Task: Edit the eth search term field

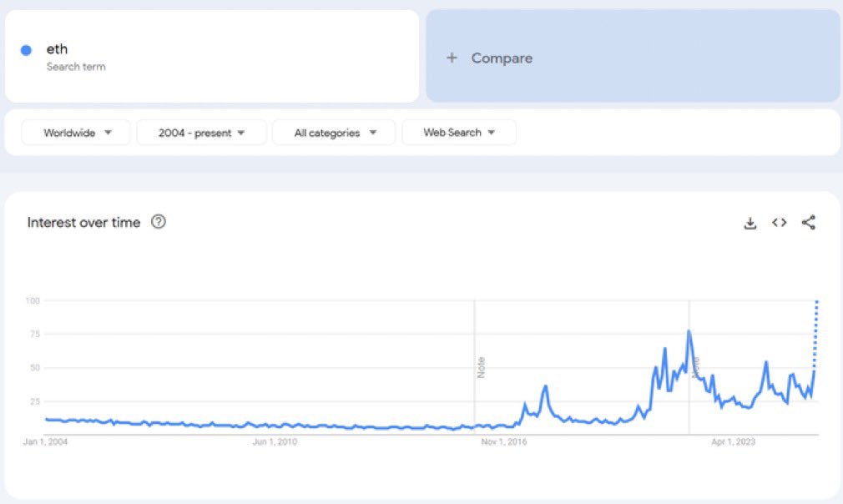Action: [212, 56]
